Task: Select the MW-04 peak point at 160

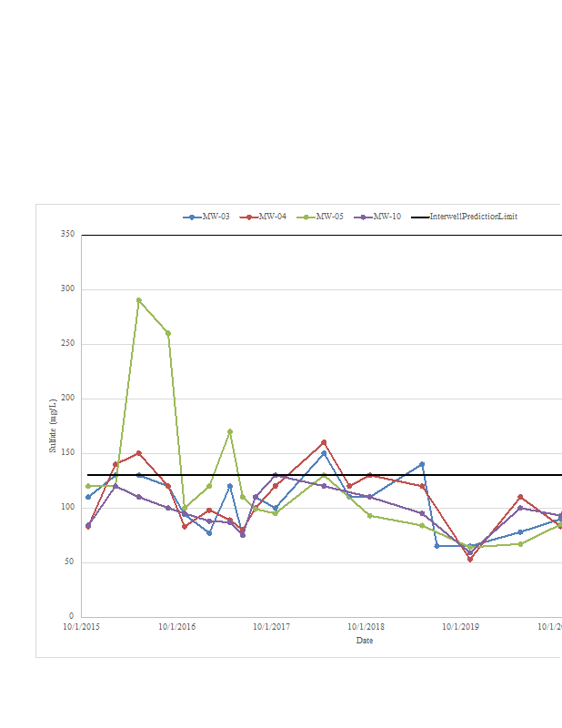Action: pyautogui.click(x=324, y=442)
